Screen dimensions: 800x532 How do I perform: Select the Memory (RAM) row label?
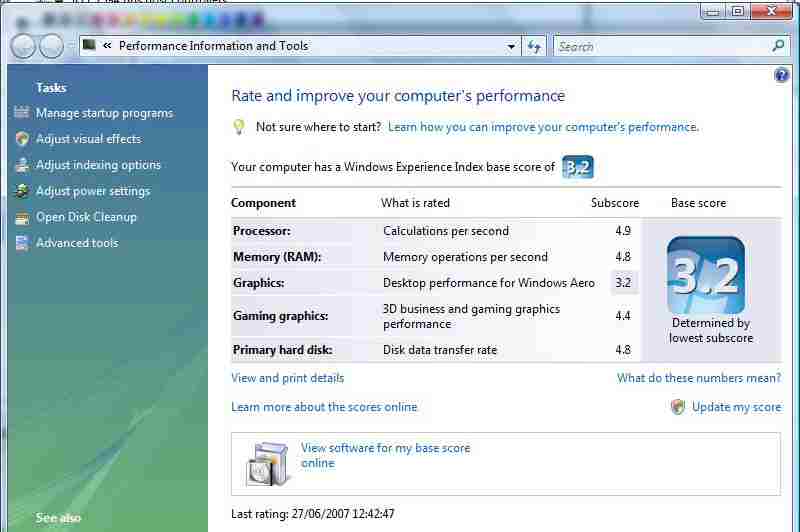[x=277, y=257]
